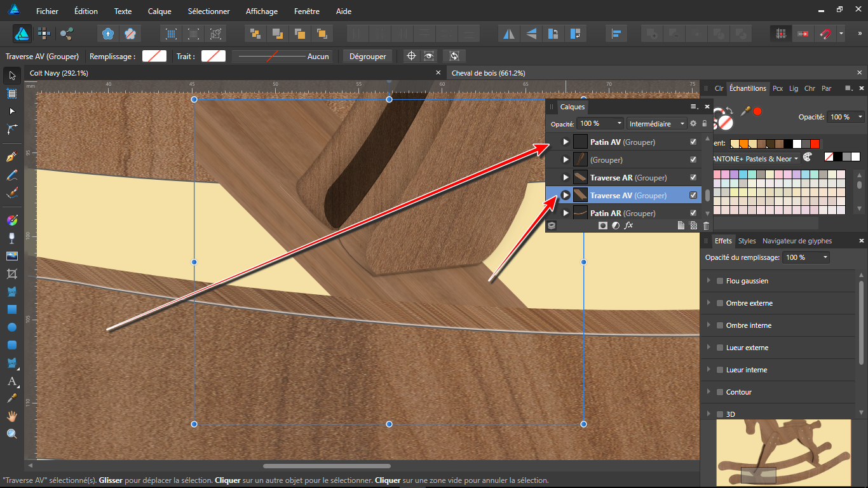Pick the red swatch in recent colors
This screenshot has width=868, height=488.
(815, 144)
